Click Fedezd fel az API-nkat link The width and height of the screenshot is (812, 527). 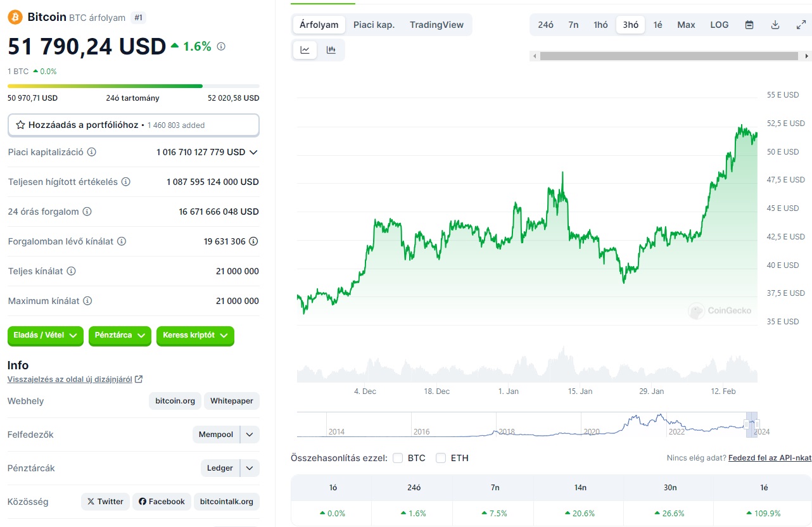[x=770, y=458]
